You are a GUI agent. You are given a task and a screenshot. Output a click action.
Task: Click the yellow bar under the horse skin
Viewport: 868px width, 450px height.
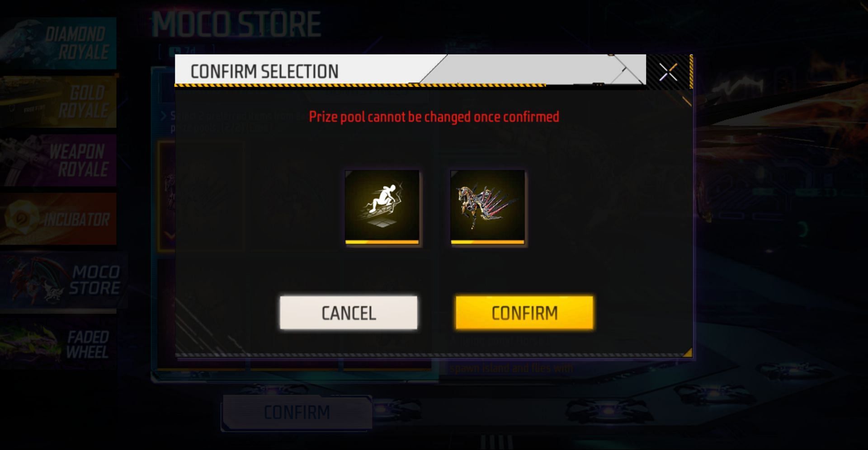(x=488, y=242)
